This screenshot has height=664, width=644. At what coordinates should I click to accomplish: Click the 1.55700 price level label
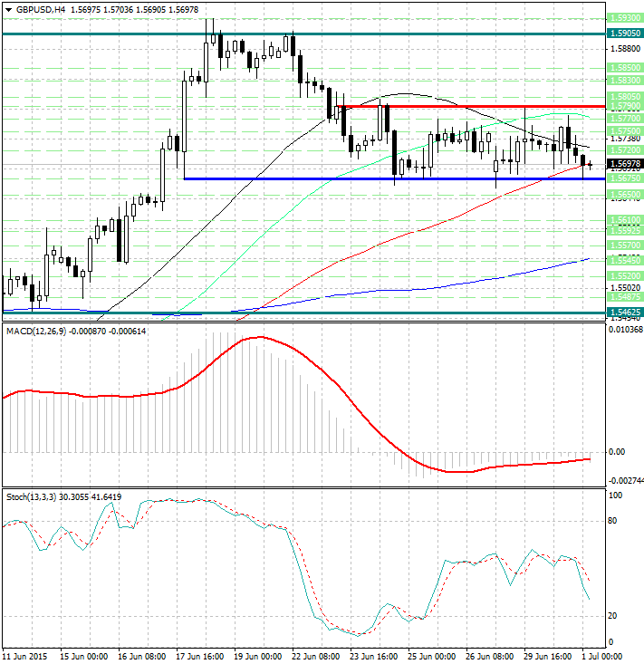[x=625, y=245]
